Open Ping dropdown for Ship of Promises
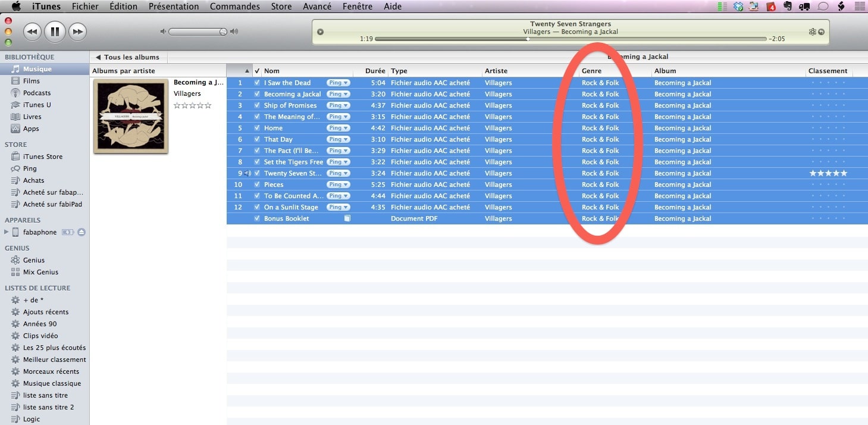Screen dimensions: 868x425 click(x=338, y=105)
